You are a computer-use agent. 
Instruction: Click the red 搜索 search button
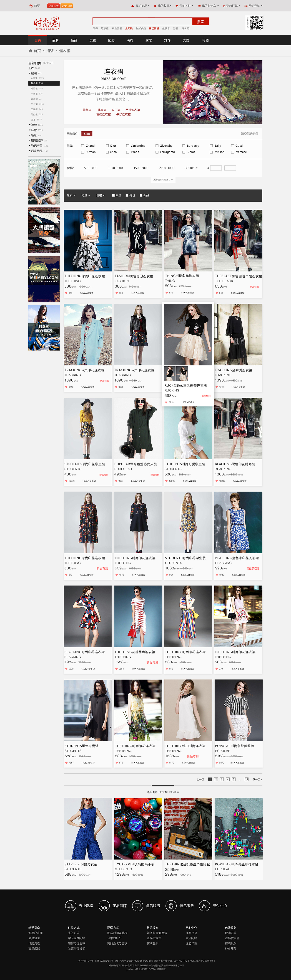pyautogui.click(x=201, y=22)
